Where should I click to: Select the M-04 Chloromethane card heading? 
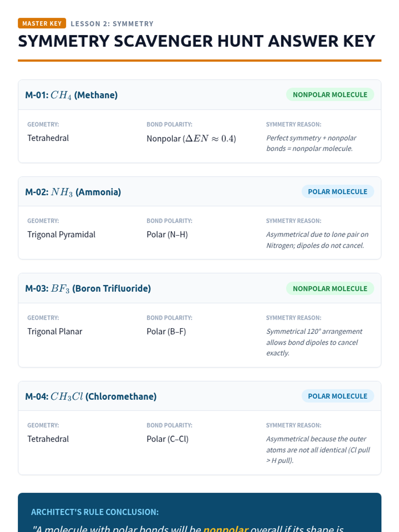(x=91, y=396)
